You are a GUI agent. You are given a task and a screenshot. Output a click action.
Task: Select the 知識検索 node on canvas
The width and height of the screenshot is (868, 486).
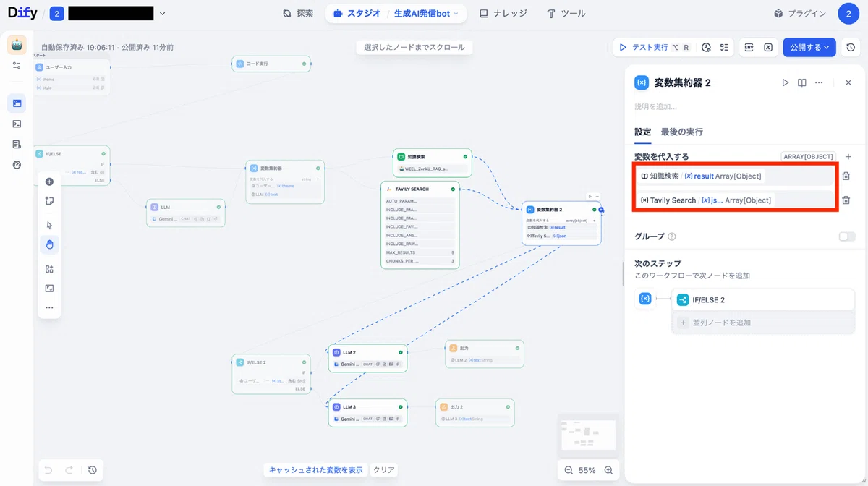[x=433, y=163]
